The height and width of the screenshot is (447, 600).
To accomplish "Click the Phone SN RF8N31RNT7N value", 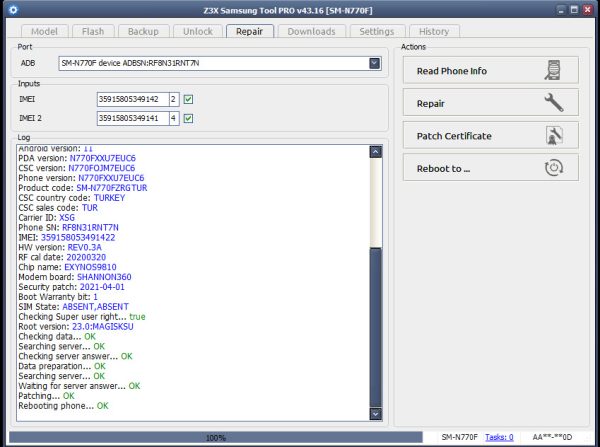I will click(x=90, y=228).
